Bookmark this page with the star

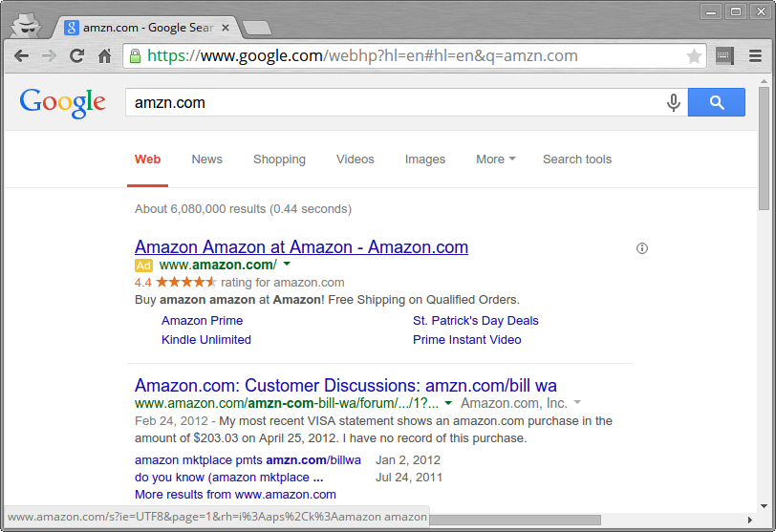(694, 56)
